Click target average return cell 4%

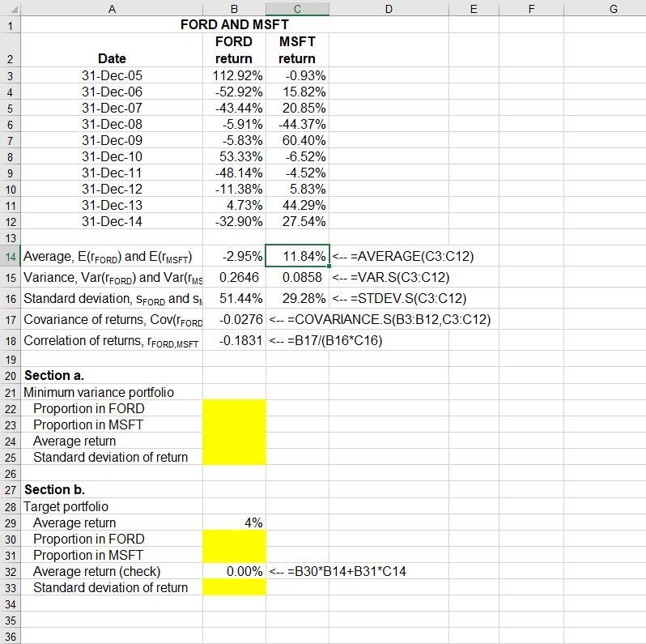tap(234, 522)
